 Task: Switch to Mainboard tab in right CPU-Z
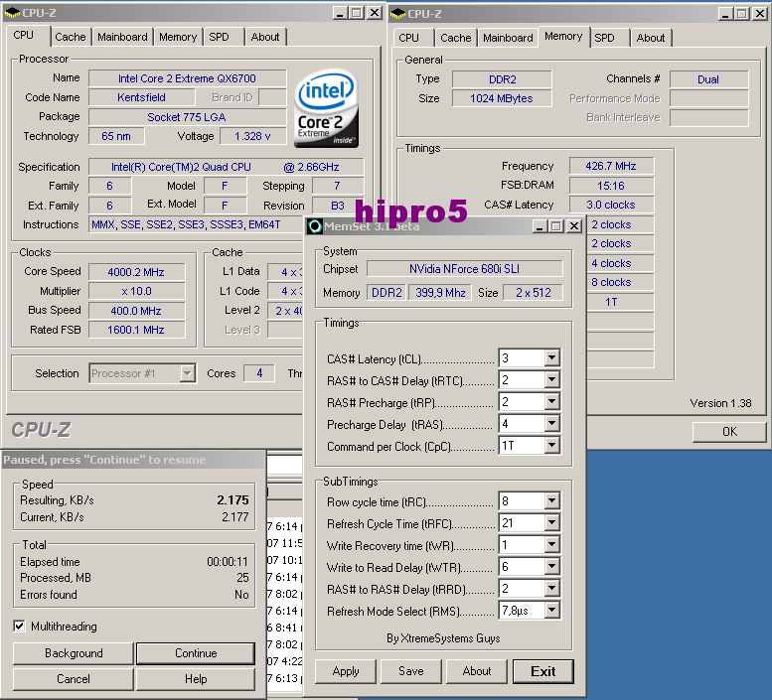[508, 38]
